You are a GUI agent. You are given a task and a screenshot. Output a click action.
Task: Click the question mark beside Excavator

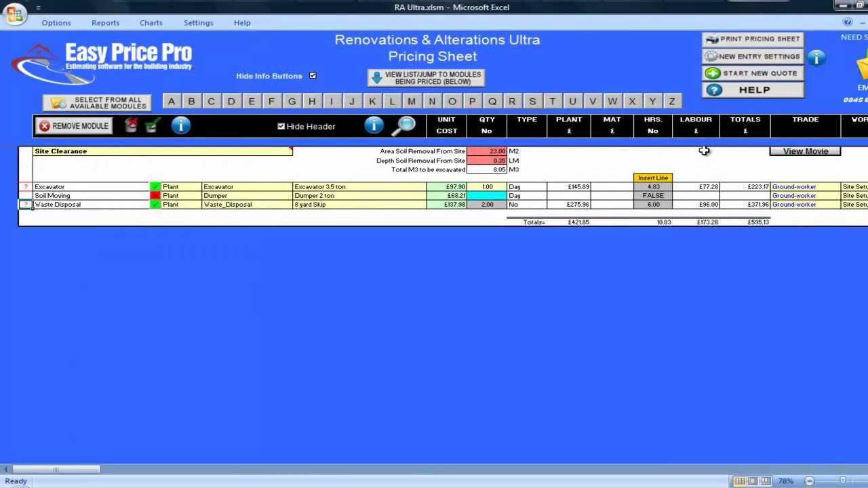click(x=26, y=186)
